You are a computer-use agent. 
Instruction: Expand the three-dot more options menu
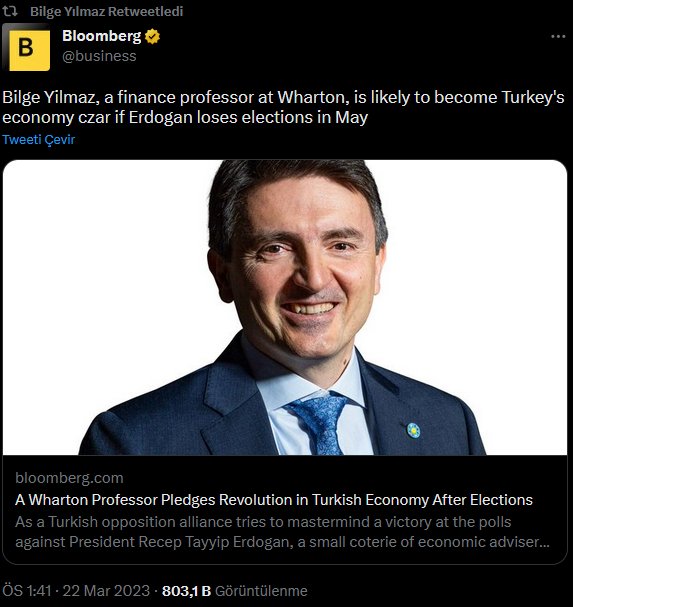(558, 37)
